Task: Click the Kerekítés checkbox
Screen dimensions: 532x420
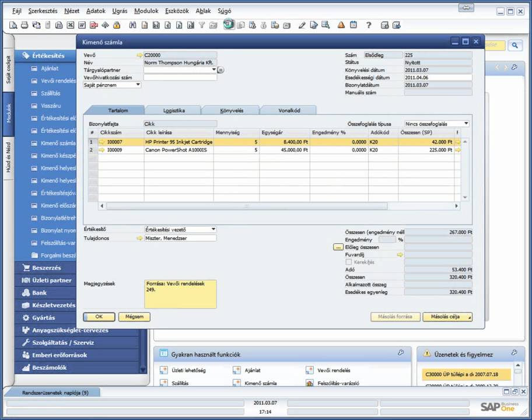Action: point(348,261)
